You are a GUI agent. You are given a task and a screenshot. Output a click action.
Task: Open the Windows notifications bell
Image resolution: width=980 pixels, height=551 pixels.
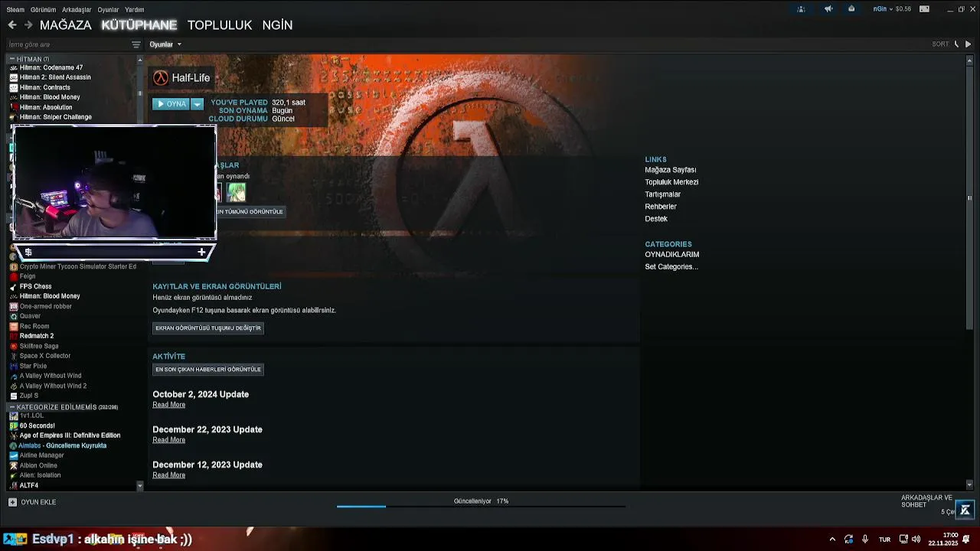pyautogui.click(x=966, y=539)
